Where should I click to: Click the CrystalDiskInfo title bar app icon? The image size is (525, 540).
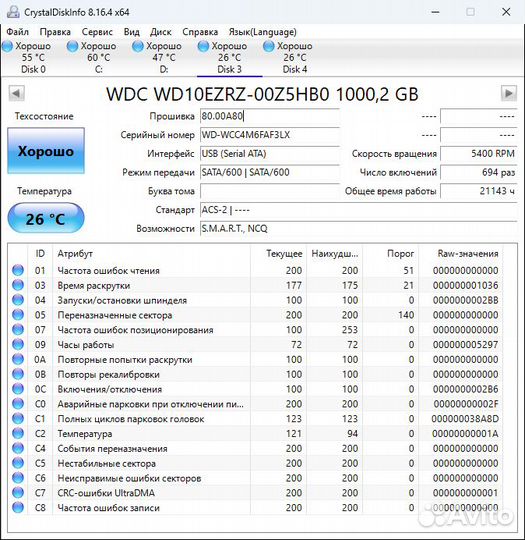point(13,12)
